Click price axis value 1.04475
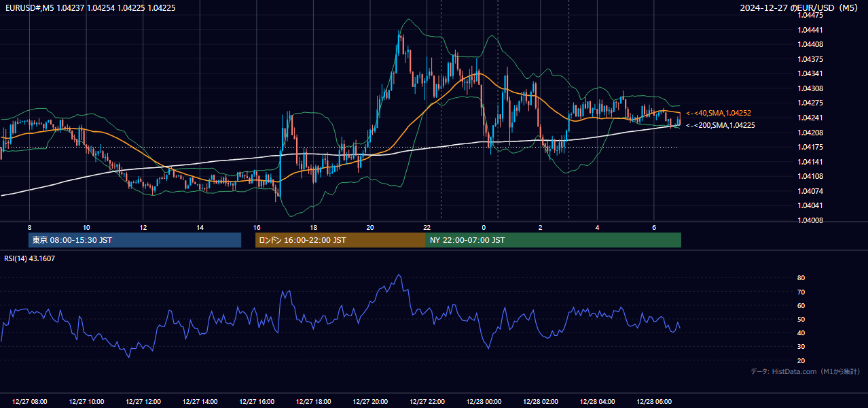 click(810, 14)
